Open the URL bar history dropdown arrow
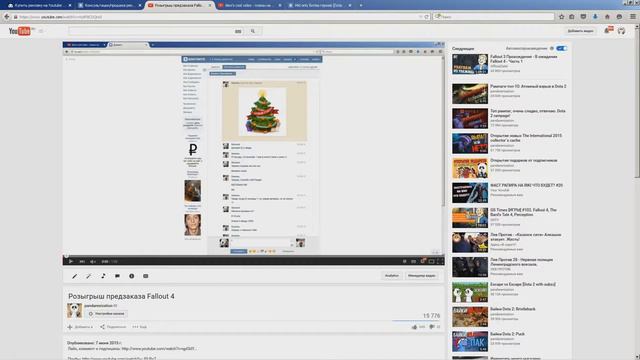 [x=420, y=17]
